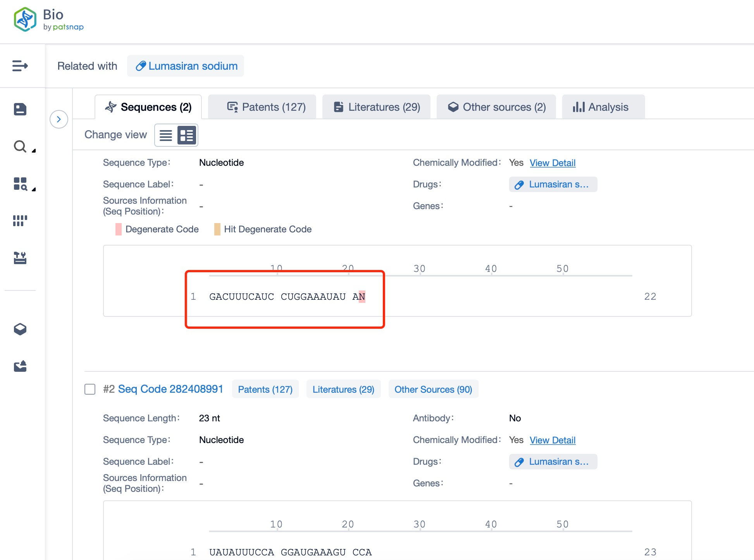Screen dimensions: 754x560
Task: Click the data table sidebar icon
Action: coord(19,220)
